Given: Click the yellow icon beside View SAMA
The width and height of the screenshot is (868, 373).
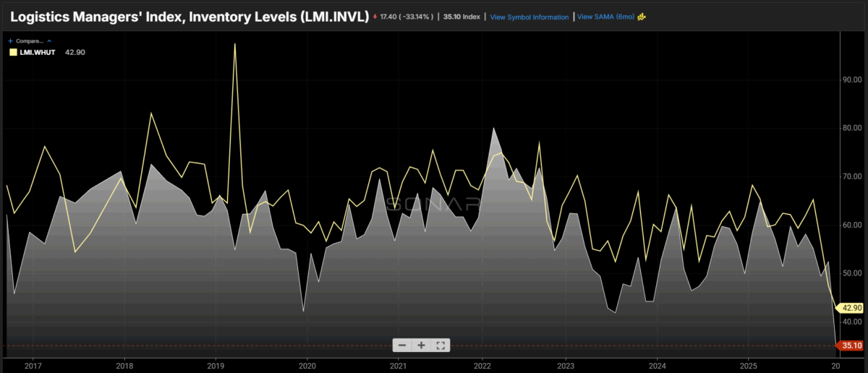Looking at the screenshot, I should tap(641, 16).
